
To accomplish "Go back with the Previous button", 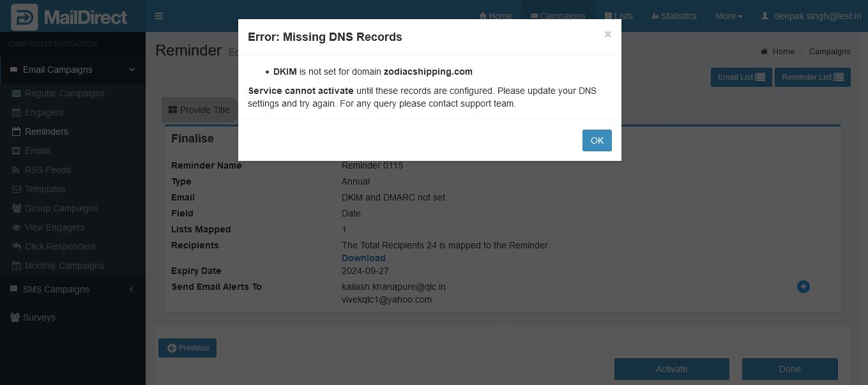I will [x=187, y=348].
